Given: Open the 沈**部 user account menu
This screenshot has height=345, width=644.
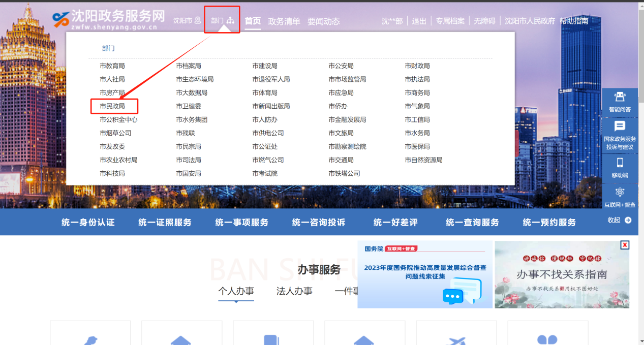Looking at the screenshot, I should 392,21.
